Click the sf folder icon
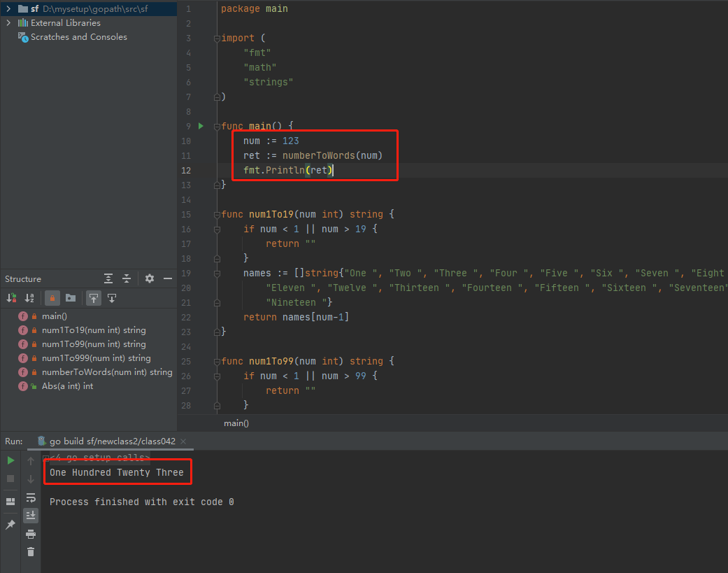 click(23, 9)
